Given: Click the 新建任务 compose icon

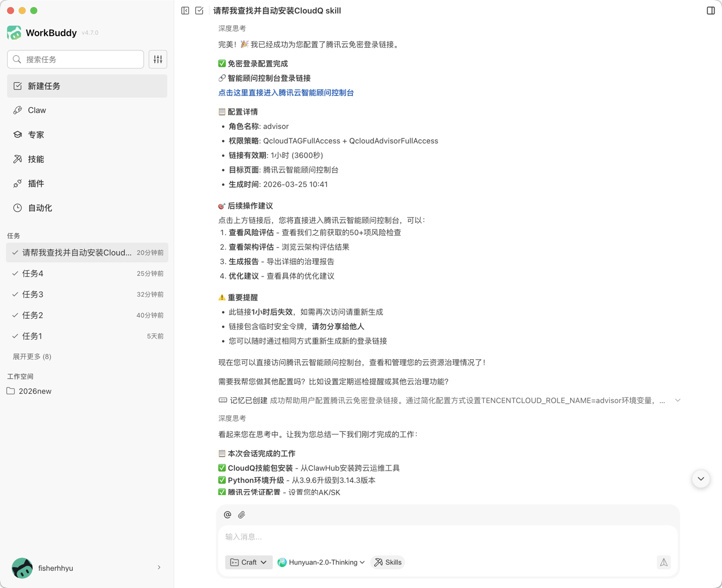Looking at the screenshot, I should point(18,86).
